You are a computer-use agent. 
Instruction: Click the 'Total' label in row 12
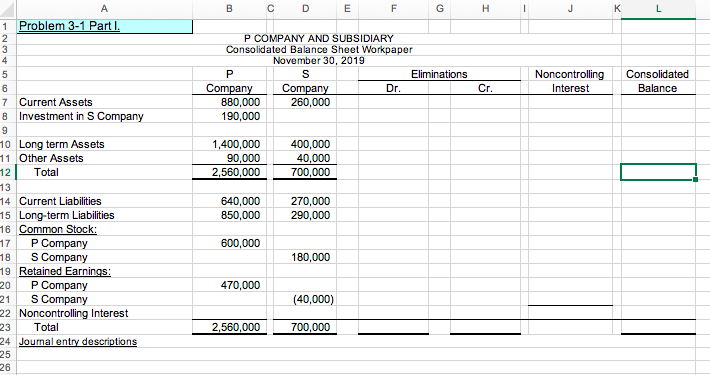point(46,172)
